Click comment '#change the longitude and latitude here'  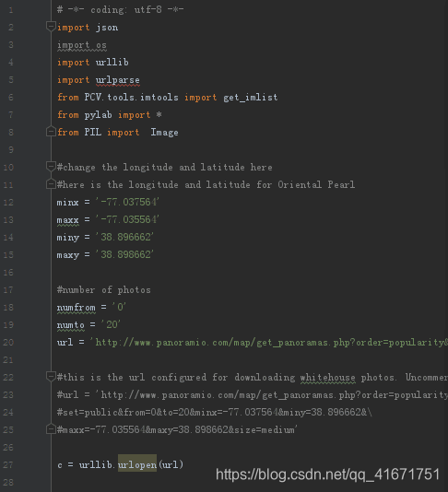coord(164,168)
